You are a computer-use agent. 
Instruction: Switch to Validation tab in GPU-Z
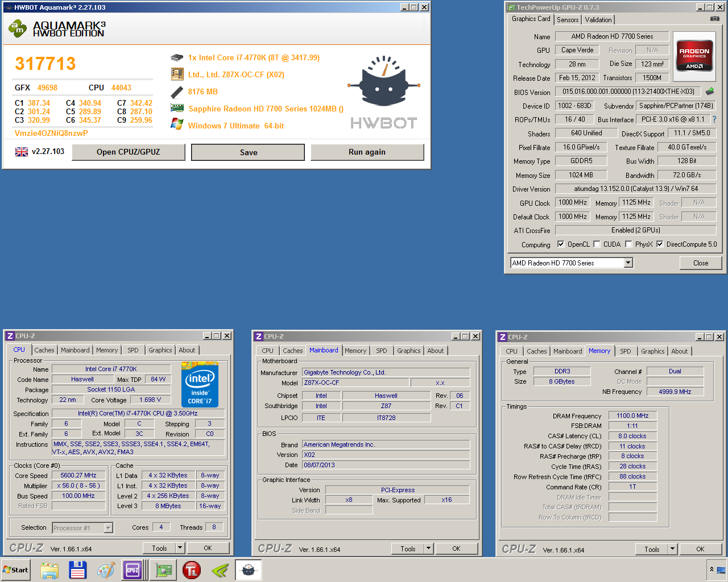tap(598, 20)
